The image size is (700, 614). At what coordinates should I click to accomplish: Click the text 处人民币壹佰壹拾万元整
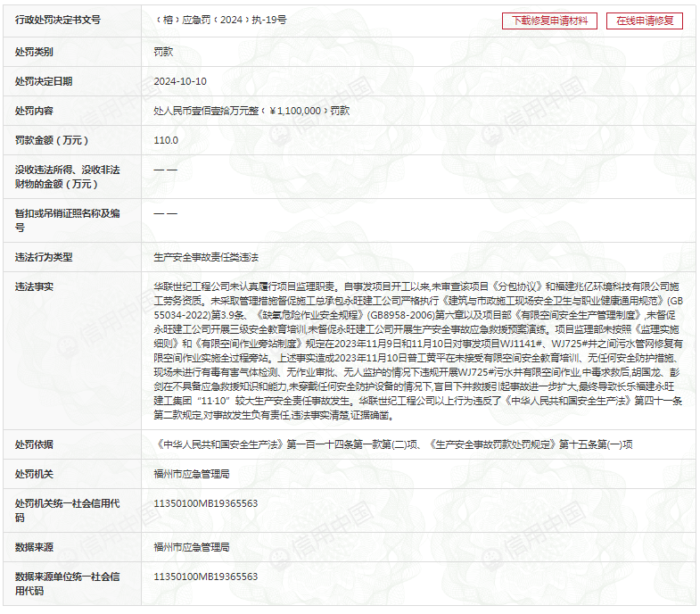pyautogui.click(x=206, y=111)
